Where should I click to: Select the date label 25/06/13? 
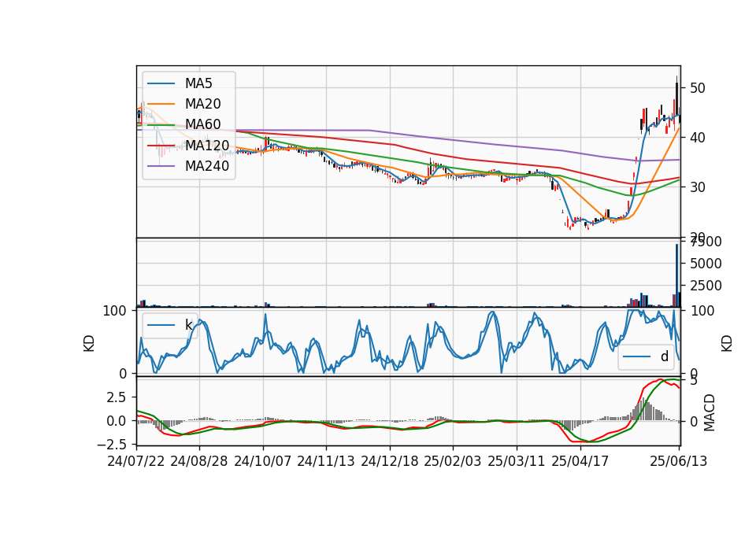[678, 461]
